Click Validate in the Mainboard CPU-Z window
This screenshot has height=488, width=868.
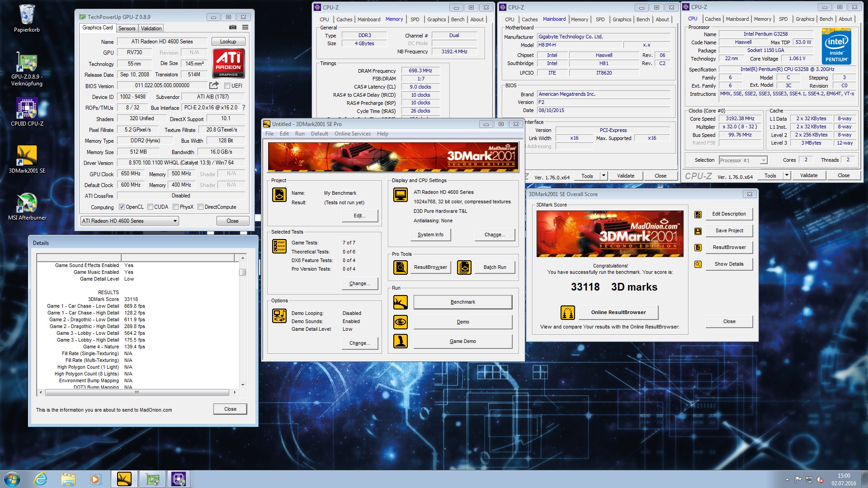click(x=626, y=176)
